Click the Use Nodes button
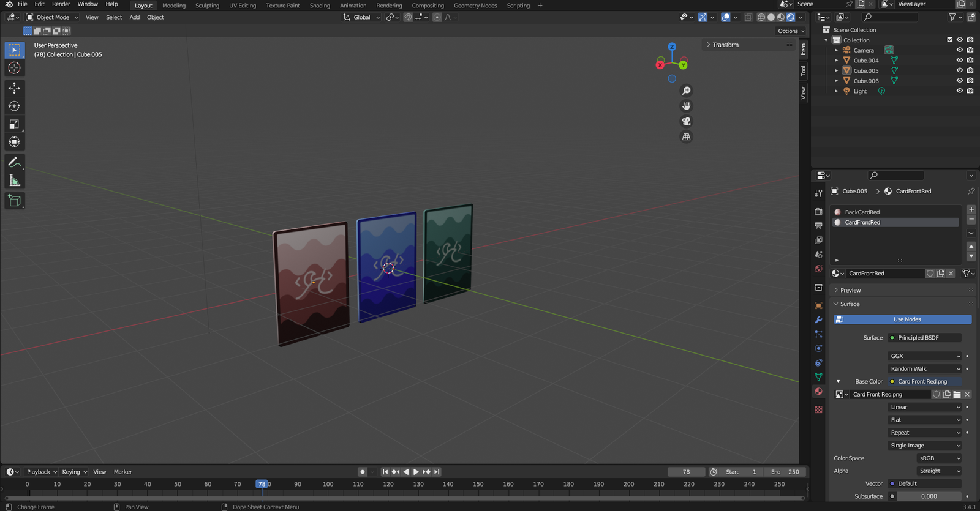The height and width of the screenshot is (511, 980). (907, 319)
